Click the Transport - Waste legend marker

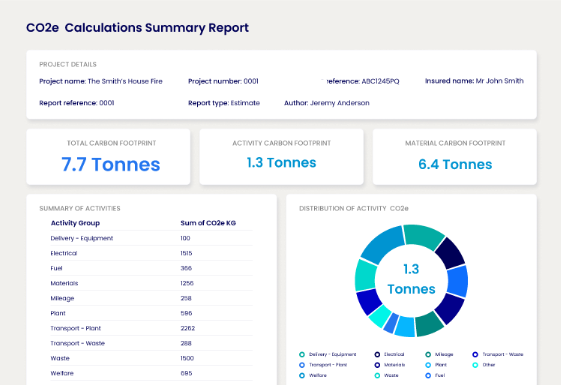pyautogui.click(x=475, y=355)
